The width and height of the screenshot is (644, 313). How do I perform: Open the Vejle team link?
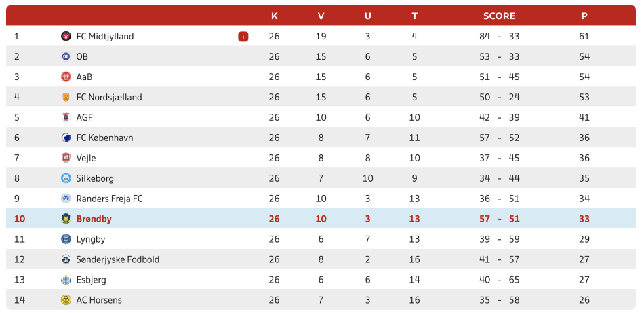(86, 158)
